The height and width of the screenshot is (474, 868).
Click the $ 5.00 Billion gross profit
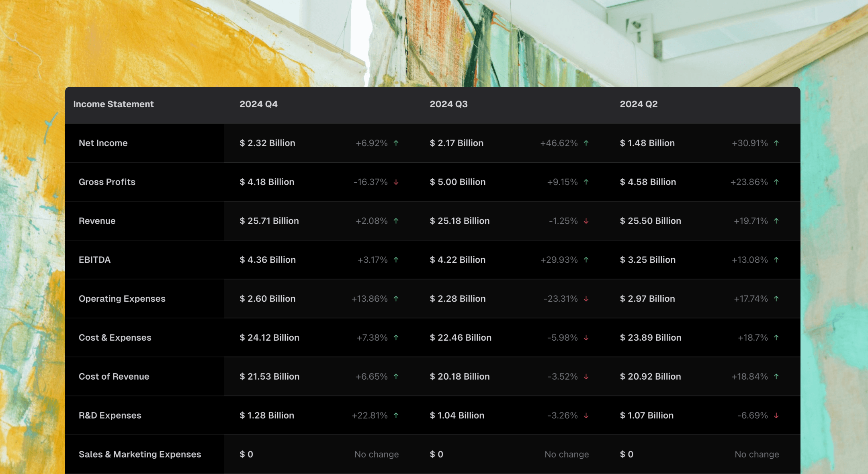tap(457, 182)
